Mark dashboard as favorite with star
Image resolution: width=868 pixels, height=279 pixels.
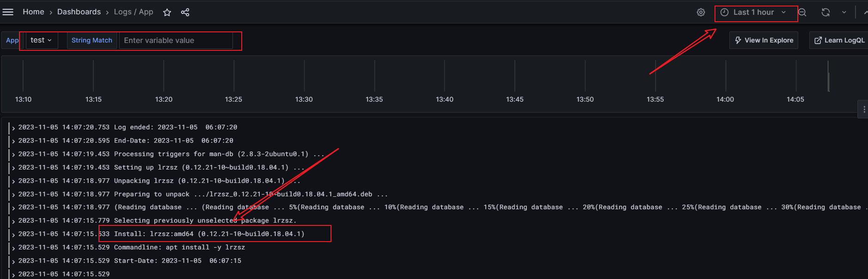coord(167,12)
